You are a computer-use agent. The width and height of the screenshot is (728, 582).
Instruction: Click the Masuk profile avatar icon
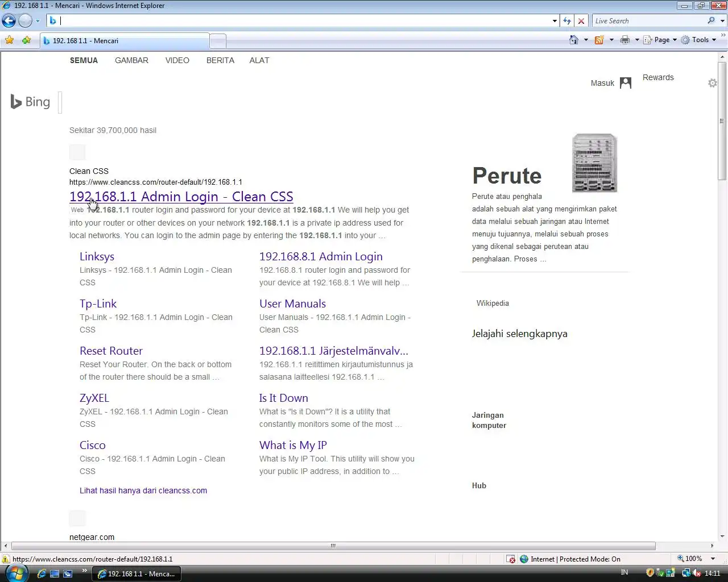click(x=626, y=83)
